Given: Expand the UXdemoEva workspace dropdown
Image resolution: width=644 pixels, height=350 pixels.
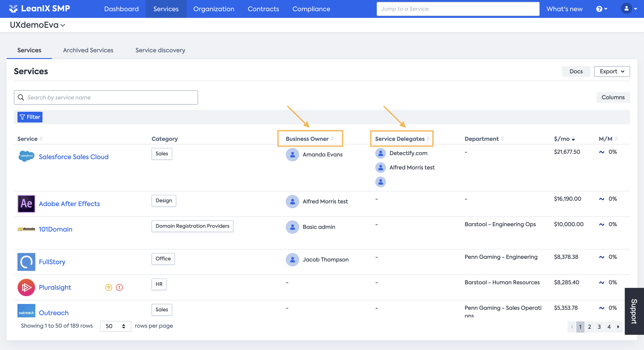Looking at the screenshot, I should pyautogui.click(x=38, y=25).
